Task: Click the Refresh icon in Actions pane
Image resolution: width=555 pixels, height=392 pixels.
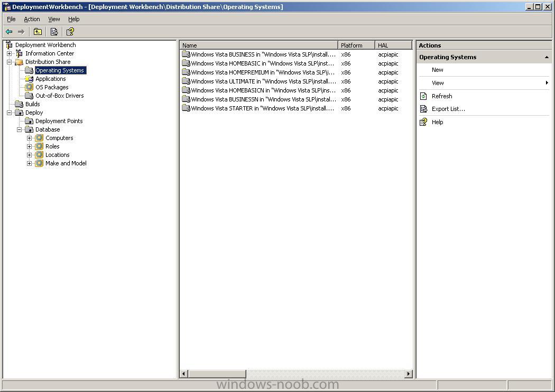Action: 423,96
